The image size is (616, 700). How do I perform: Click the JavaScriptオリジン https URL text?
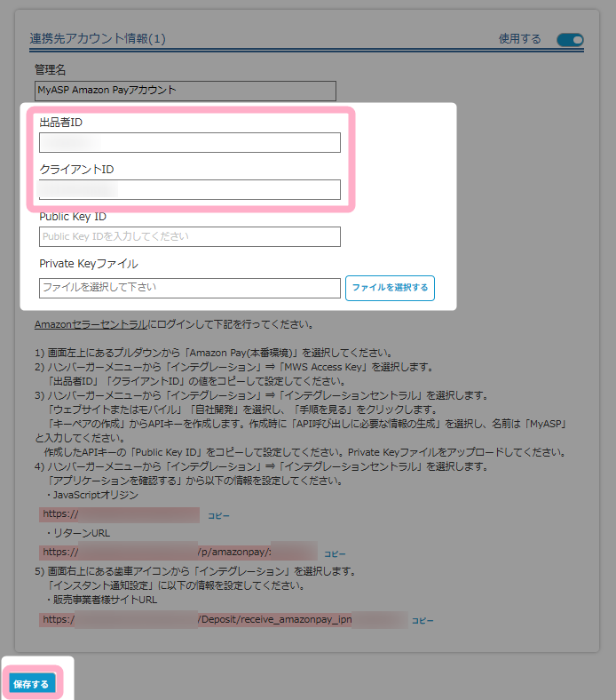[119, 515]
